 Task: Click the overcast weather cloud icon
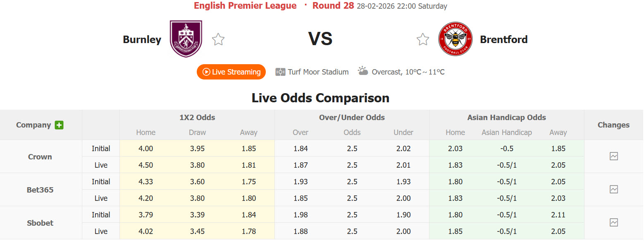363,70
